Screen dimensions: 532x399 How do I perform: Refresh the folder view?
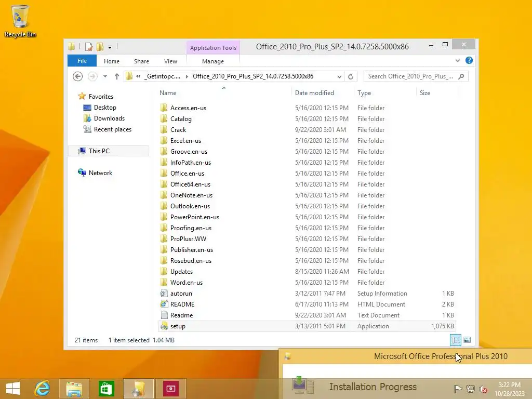coord(351,77)
